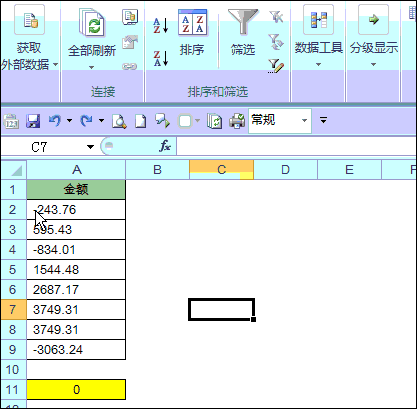Screen dimensions: 417x409
Task: Open Print Preview with the magnifier icon
Action: pos(119,121)
